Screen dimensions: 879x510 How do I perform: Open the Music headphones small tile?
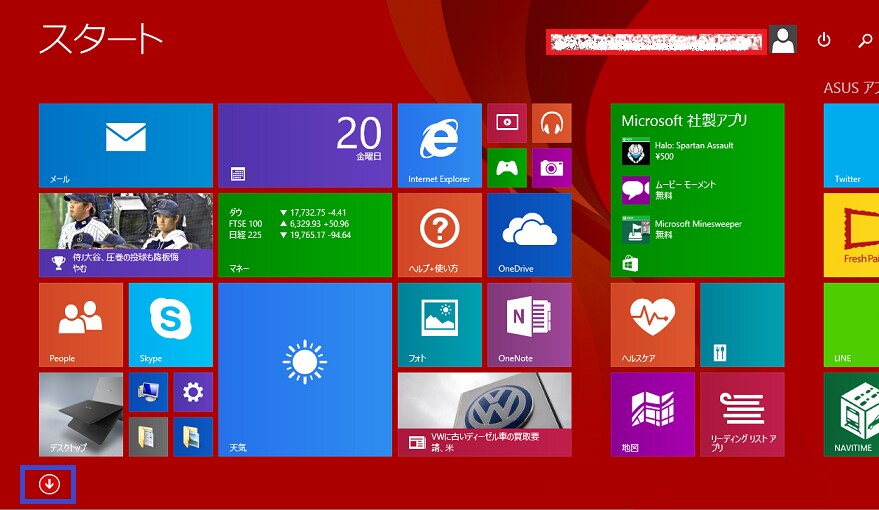click(552, 123)
